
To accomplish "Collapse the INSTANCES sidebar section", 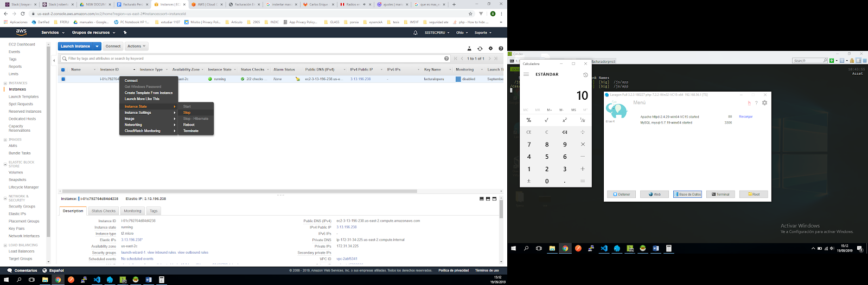I will [x=5, y=83].
